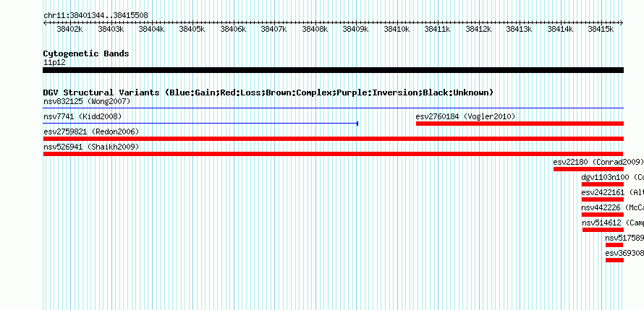This screenshot has width=644, height=310.
Task: Click the nsv7741 blue gain bar
Action: (200, 124)
